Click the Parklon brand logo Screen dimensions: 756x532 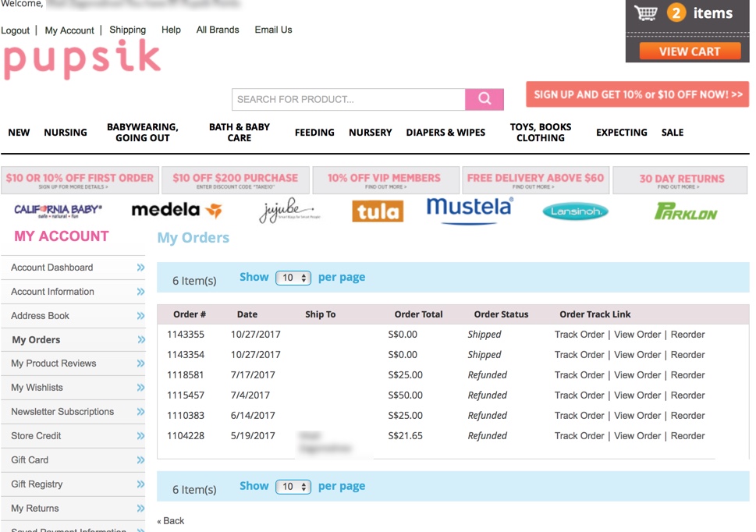click(x=685, y=211)
